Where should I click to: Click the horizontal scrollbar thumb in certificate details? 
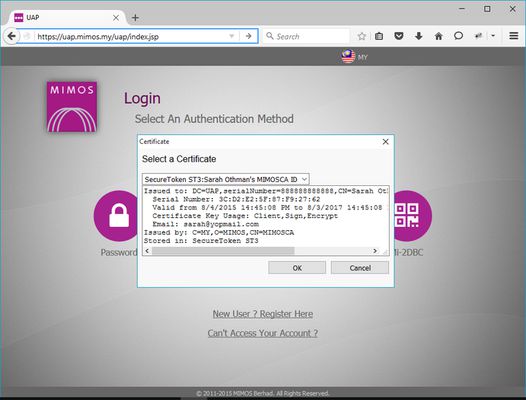[223, 251]
